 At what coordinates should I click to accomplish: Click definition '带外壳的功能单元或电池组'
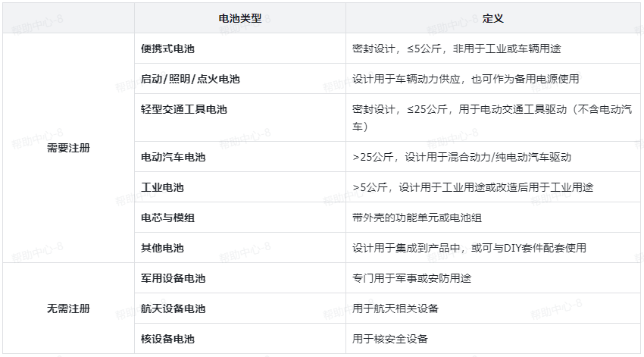(x=417, y=218)
